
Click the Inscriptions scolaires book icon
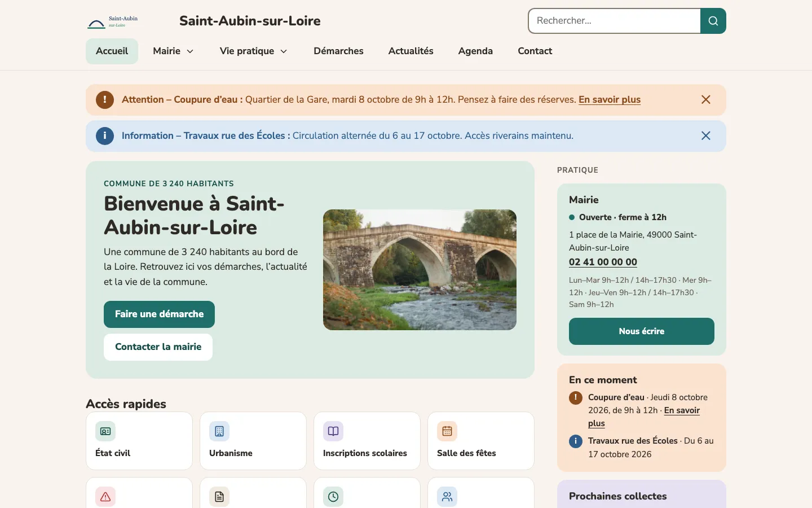333,431
